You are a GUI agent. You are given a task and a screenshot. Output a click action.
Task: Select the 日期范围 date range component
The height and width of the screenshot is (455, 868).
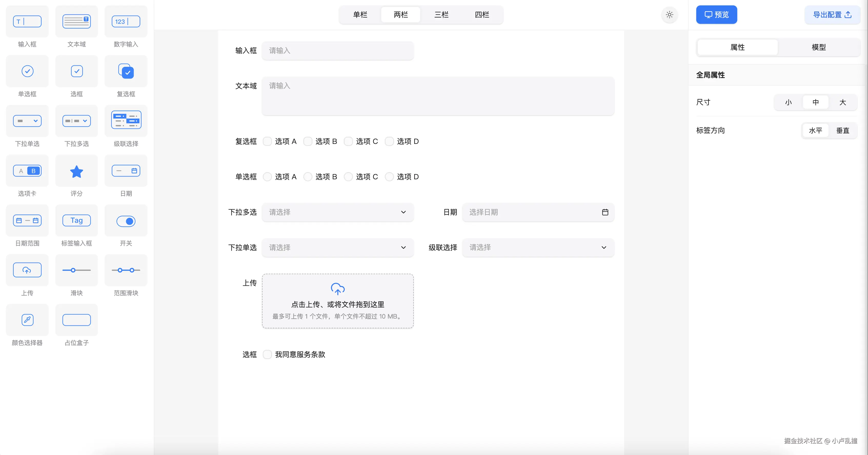click(x=27, y=220)
